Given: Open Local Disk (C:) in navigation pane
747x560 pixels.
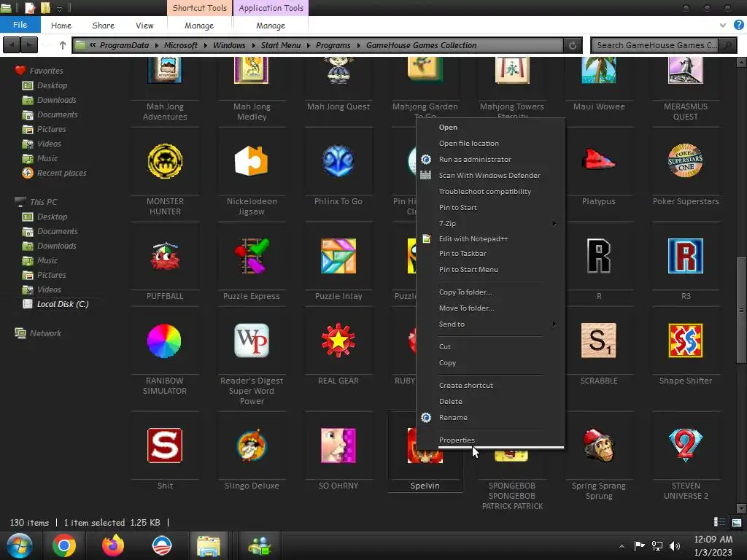Looking at the screenshot, I should coord(63,304).
